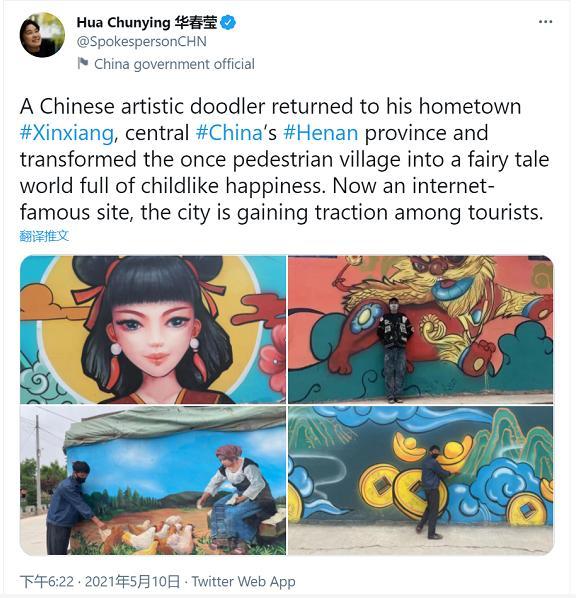Click the 2021年5月10日 date link
Screen dimensions: 576x598
[132, 582]
